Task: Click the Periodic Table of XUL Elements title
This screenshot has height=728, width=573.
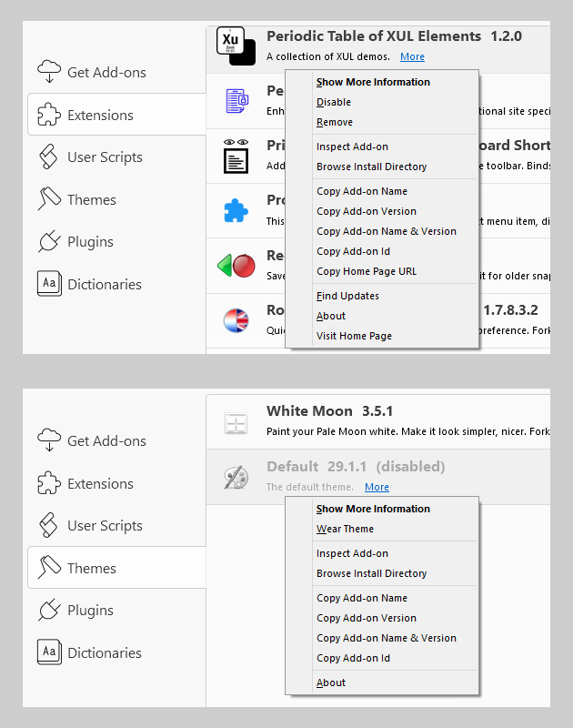Action: pyautogui.click(x=374, y=36)
